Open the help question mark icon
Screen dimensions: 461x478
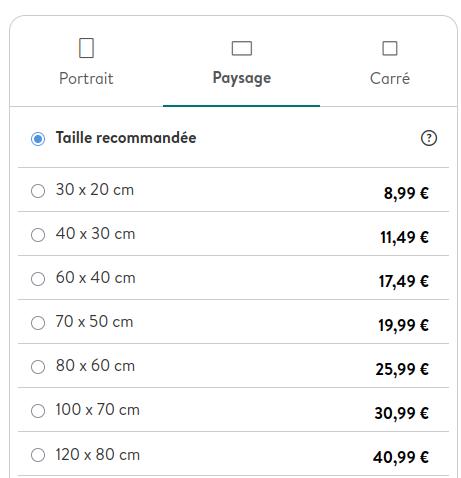(x=429, y=138)
